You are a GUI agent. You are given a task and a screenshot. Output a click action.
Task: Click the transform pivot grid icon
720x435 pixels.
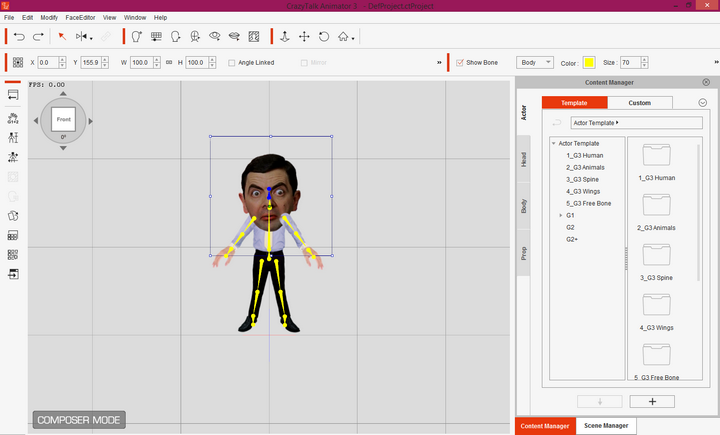pyautogui.click(x=18, y=62)
